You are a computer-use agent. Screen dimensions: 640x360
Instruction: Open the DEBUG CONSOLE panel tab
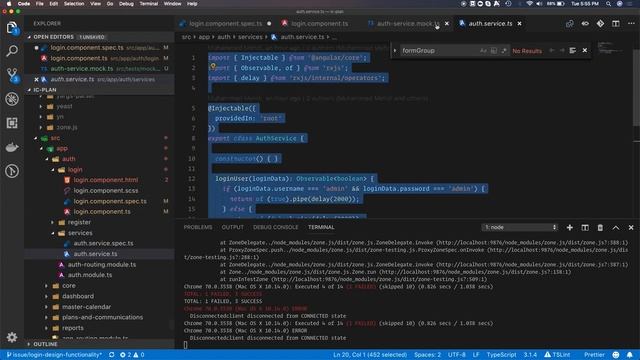tap(276, 227)
